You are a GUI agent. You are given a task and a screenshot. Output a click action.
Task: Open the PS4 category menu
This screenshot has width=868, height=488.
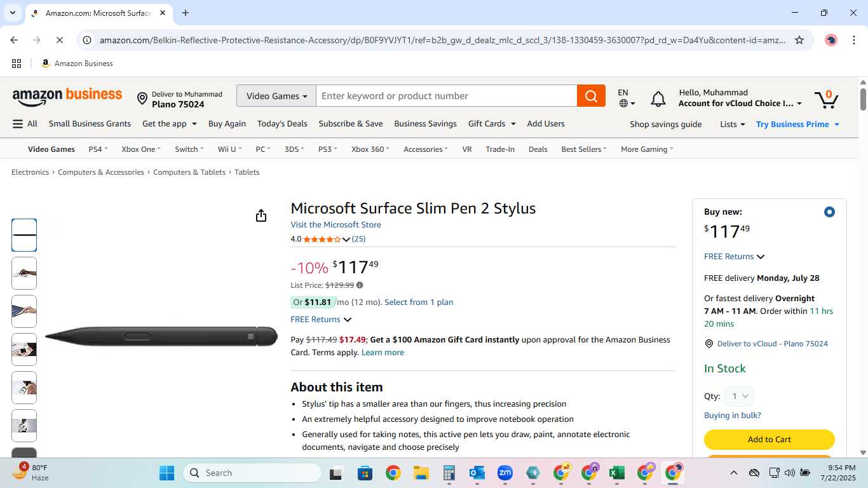(98, 149)
